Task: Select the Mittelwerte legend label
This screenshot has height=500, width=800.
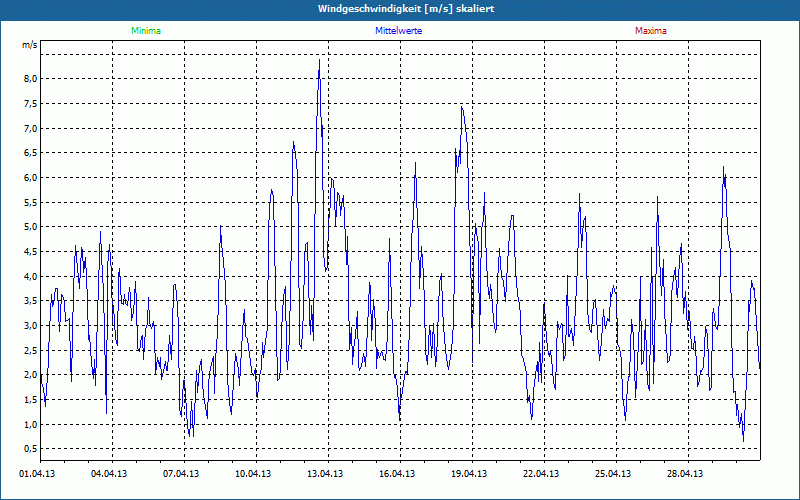Action: coord(398,31)
